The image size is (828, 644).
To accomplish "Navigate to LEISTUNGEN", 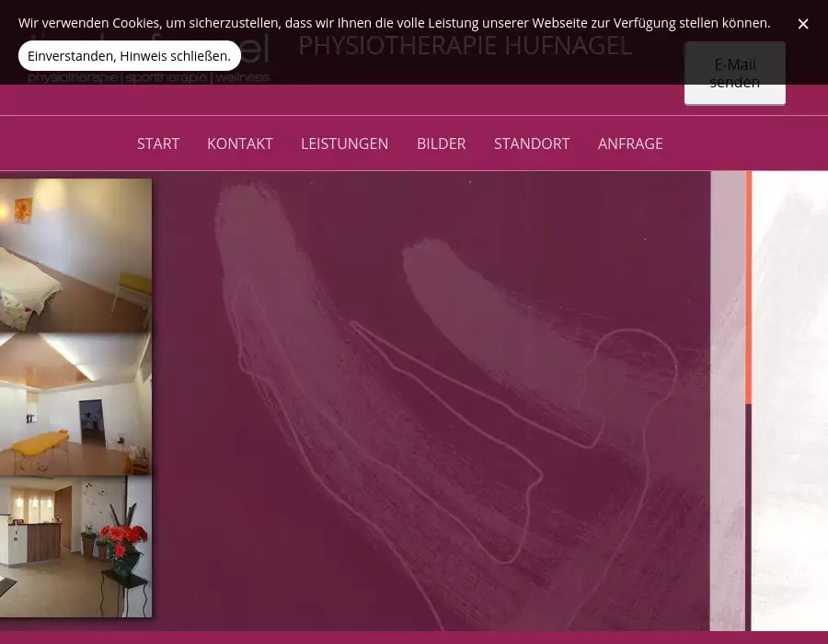I will [344, 144].
